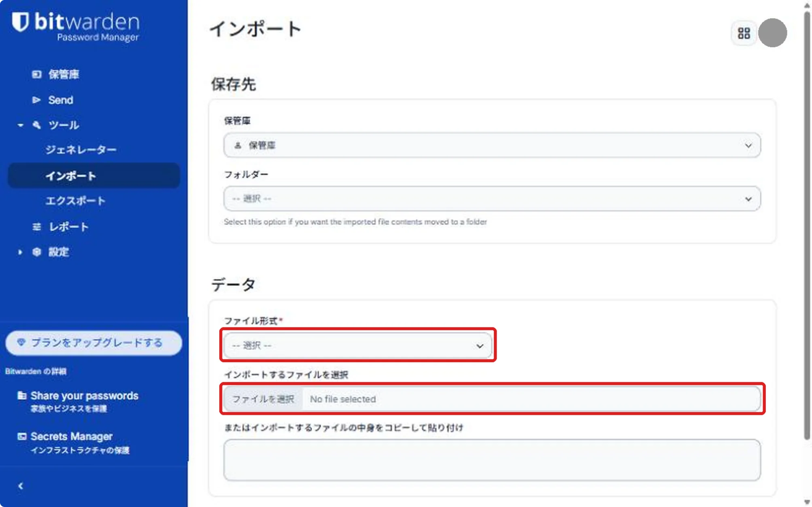The height and width of the screenshot is (507, 812).
Task: Open ジェネレーター under tools
Action: click(81, 150)
